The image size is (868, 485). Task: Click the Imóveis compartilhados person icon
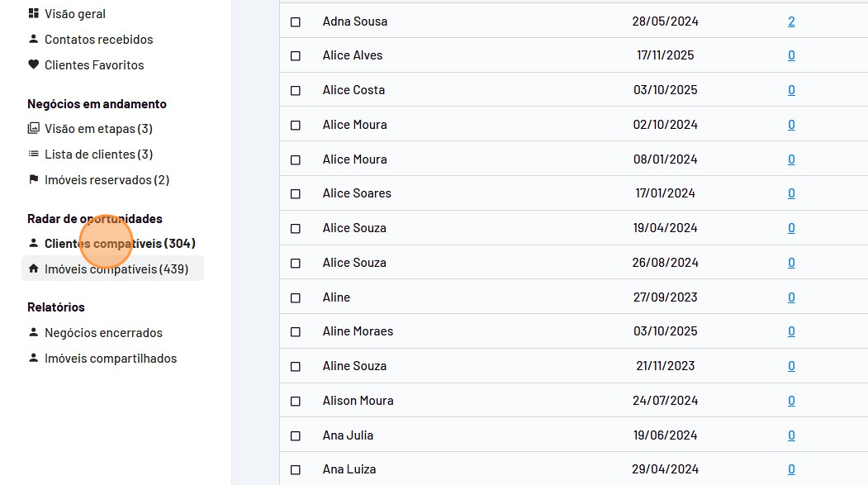click(33, 358)
